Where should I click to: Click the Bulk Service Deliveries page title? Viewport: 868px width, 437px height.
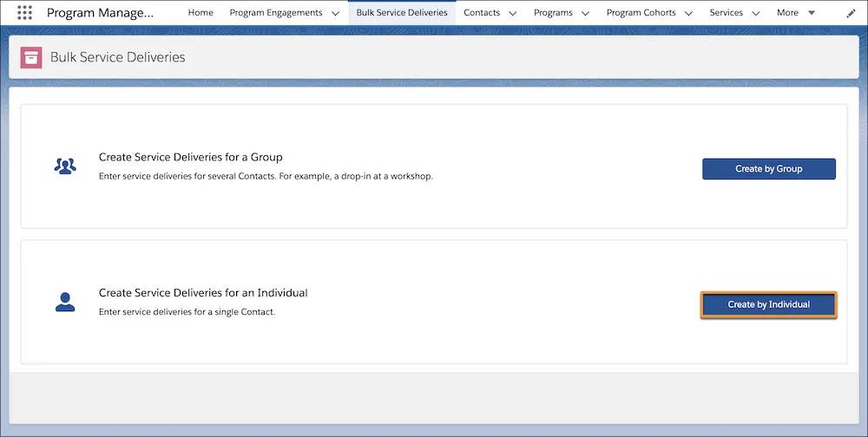(x=117, y=57)
